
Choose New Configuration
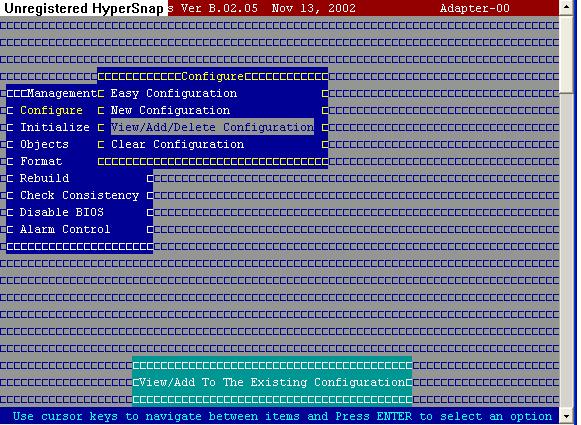pos(170,110)
